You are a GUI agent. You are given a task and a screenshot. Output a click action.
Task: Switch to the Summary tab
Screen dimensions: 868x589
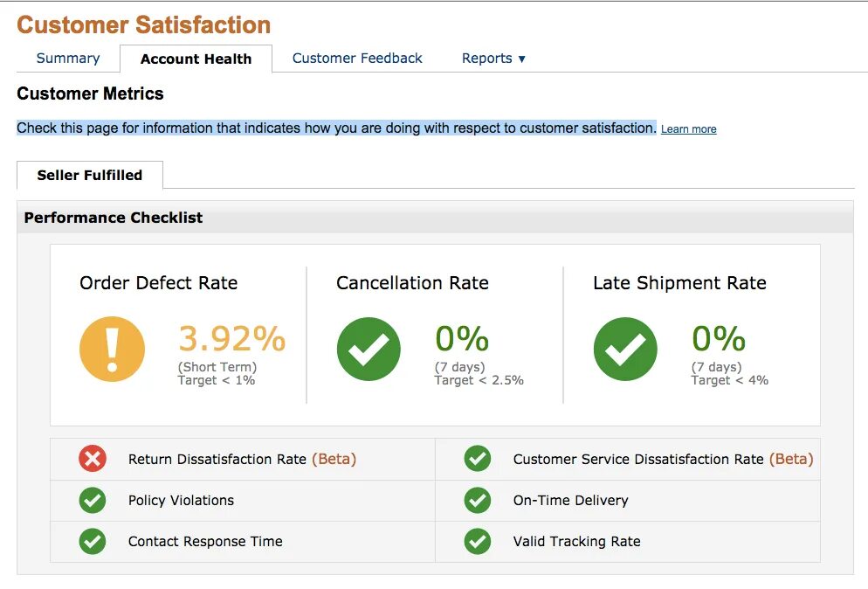68,59
